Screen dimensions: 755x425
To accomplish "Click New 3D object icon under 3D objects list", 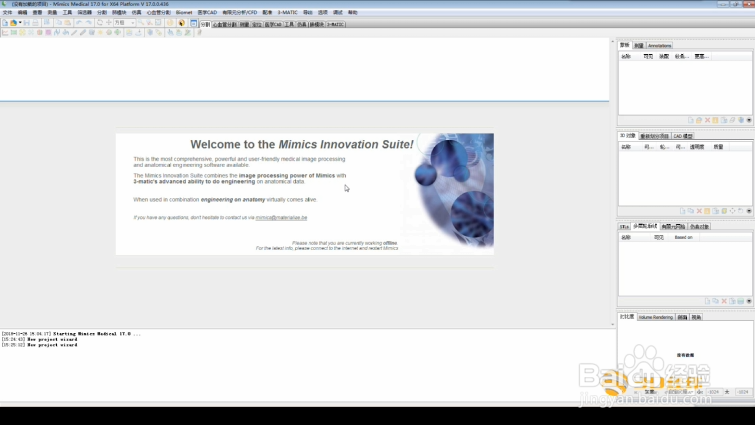I will coord(682,211).
